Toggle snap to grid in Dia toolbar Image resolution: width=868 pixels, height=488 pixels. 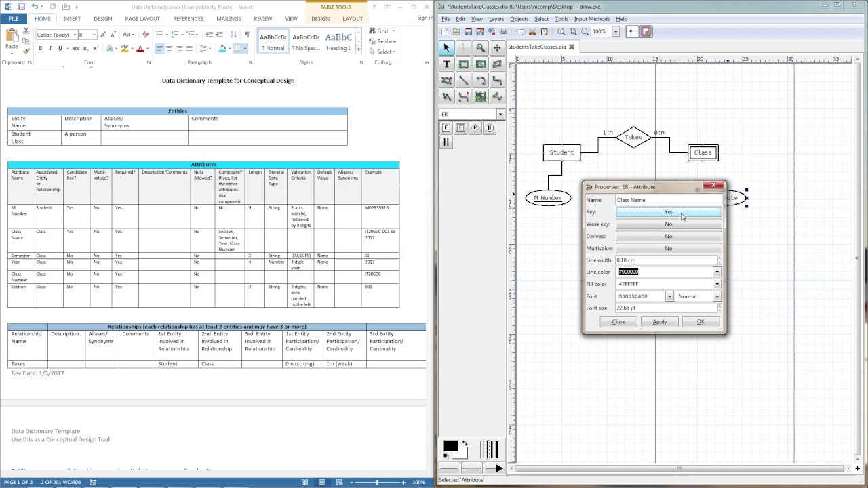point(631,32)
